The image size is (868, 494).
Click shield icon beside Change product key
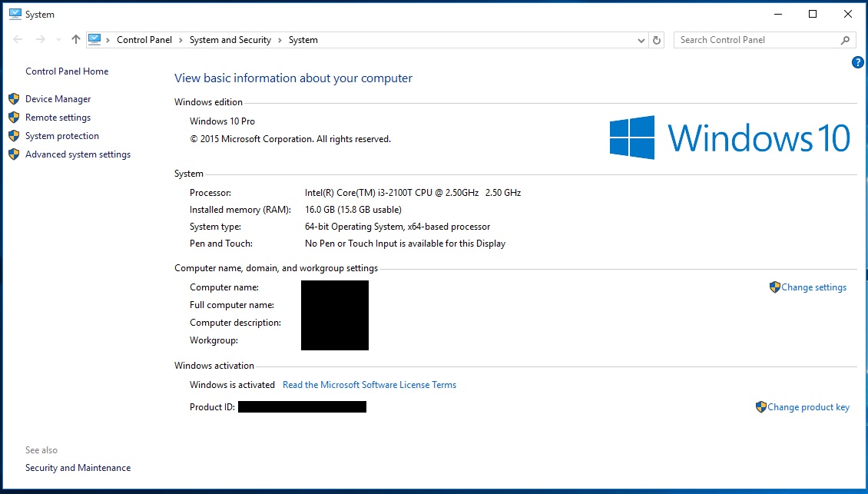[x=761, y=407]
